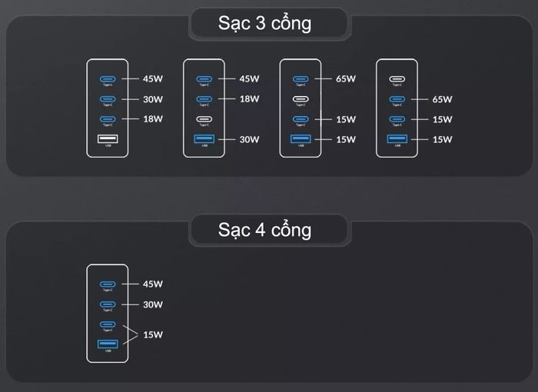Select 30W Type-C port under Sạc 4 cổng
Viewport: 538px width, 392px height.
108,304
